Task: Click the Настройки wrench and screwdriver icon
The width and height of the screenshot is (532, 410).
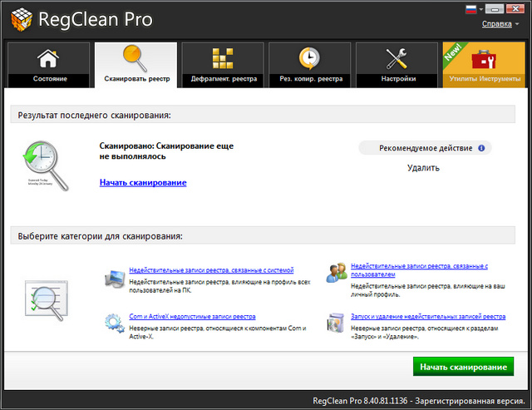Action: point(396,59)
